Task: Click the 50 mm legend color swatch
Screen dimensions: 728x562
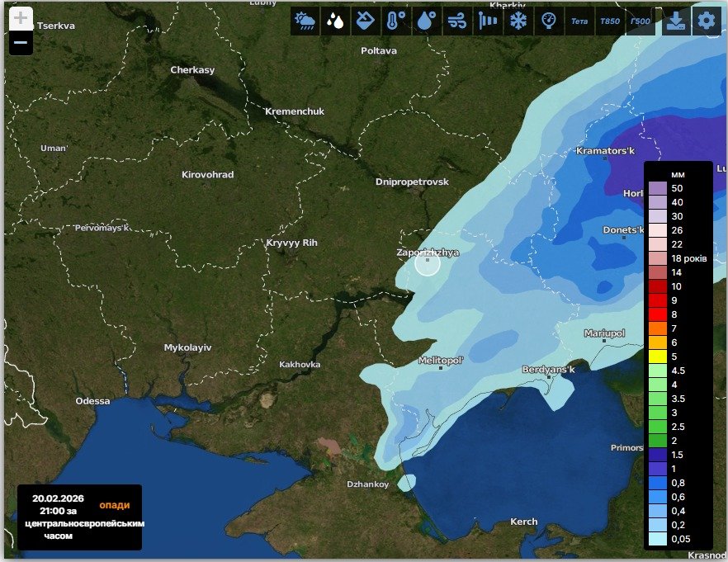Action: [x=658, y=188]
